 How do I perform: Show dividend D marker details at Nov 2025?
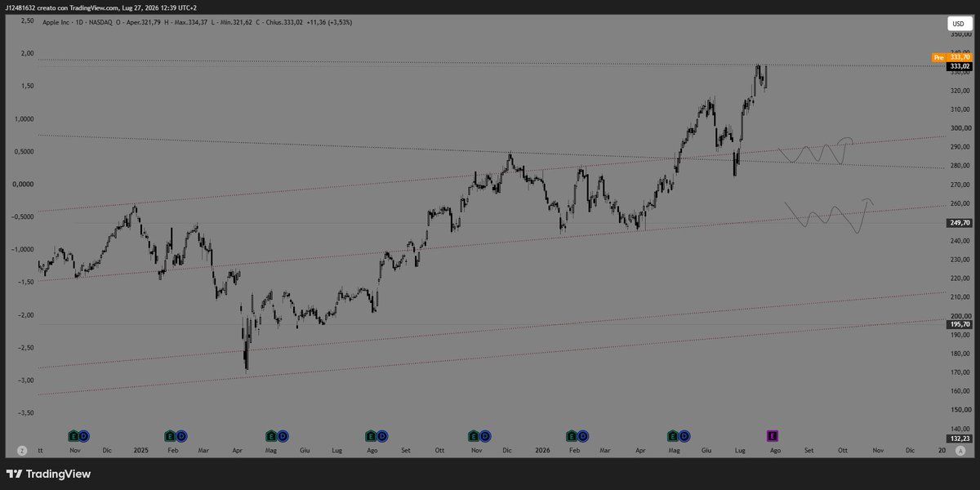click(483, 434)
